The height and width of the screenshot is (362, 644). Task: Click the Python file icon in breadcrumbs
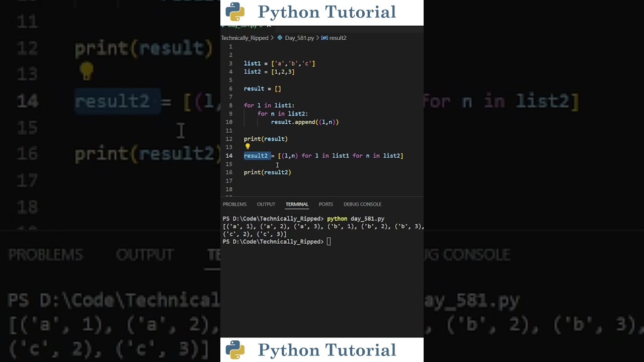tap(280, 38)
